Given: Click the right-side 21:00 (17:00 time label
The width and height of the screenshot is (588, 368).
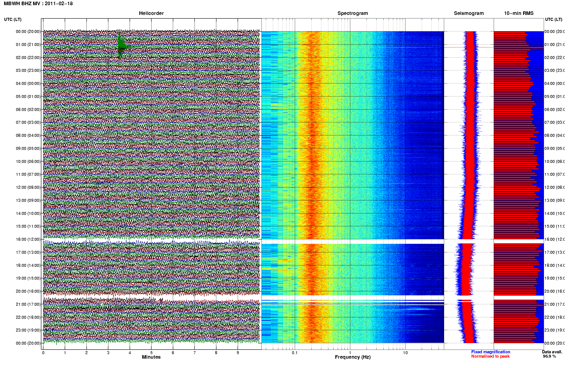Looking at the screenshot, I should [555, 304].
